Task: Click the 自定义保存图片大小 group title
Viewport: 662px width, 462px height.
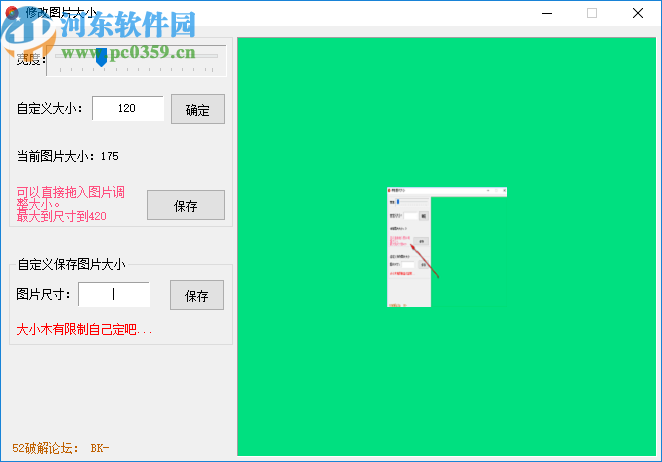Action: pyautogui.click(x=71, y=264)
